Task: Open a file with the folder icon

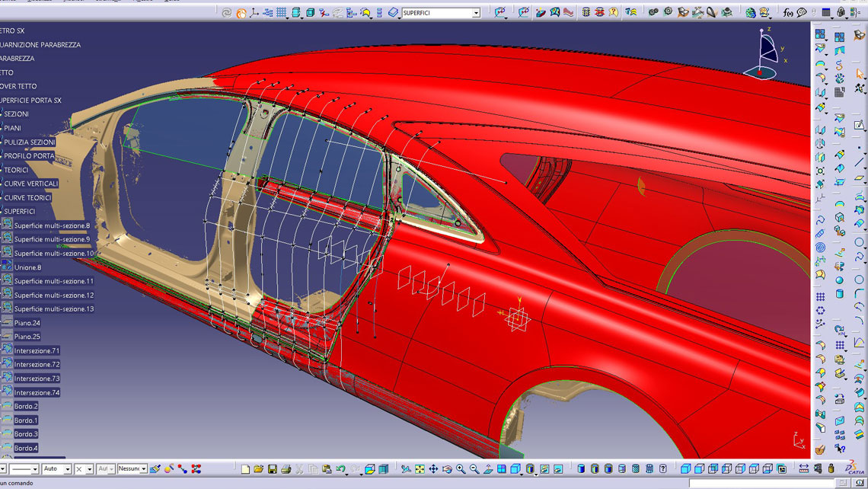Action: coord(259,469)
